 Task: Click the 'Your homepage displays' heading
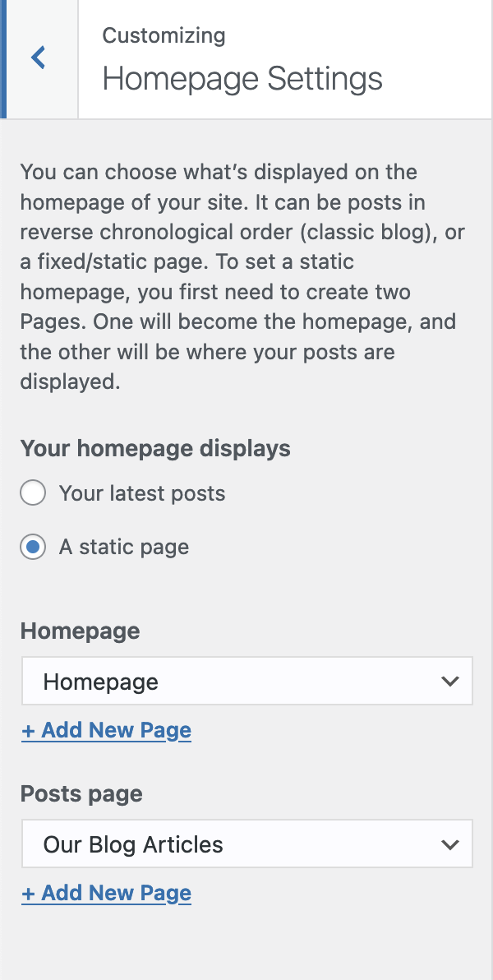point(155,448)
